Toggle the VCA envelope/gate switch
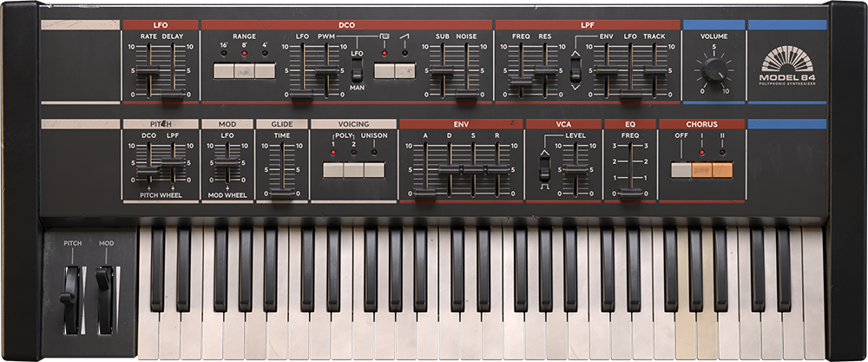The width and height of the screenshot is (868, 362). [x=545, y=169]
